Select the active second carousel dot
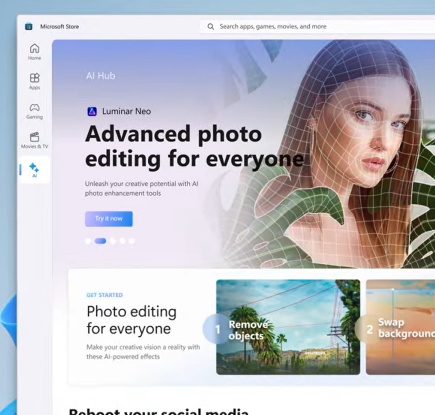 pyautogui.click(x=100, y=241)
